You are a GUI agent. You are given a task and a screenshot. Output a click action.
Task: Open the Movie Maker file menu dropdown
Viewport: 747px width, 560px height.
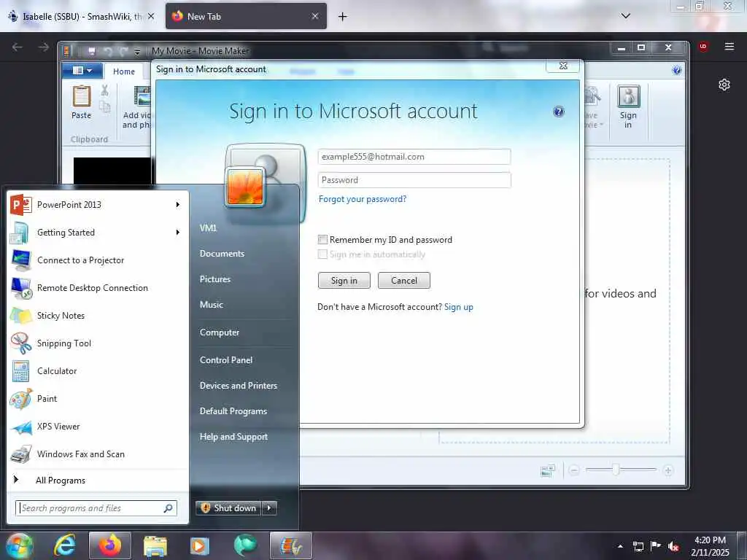pyautogui.click(x=82, y=71)
